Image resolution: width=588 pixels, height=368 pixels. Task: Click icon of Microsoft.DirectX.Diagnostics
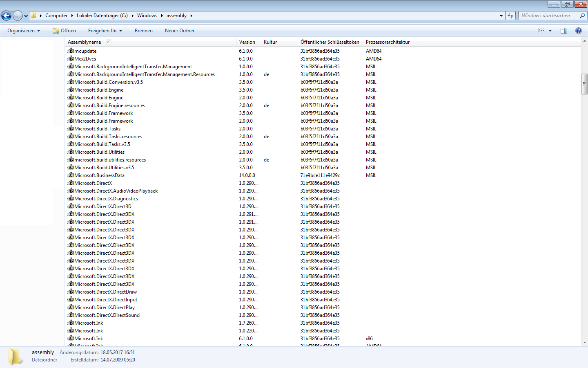pos(70,199)
